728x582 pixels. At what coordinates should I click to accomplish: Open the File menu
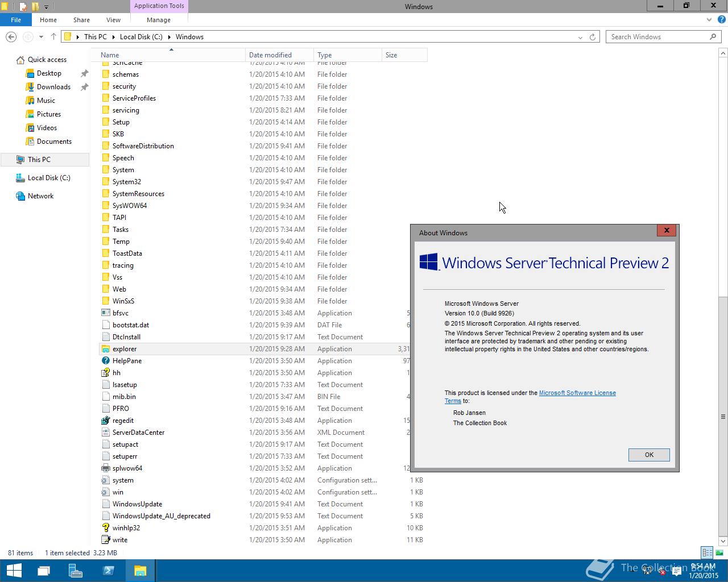click(x=16, y=19)
